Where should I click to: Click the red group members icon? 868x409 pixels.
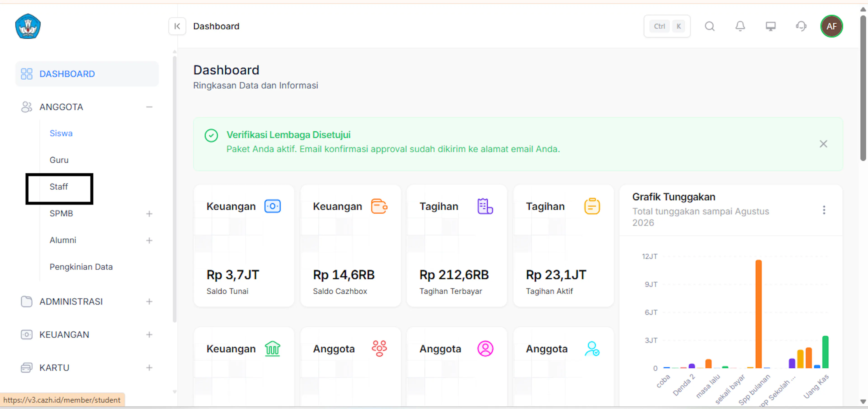pos(379,349)
